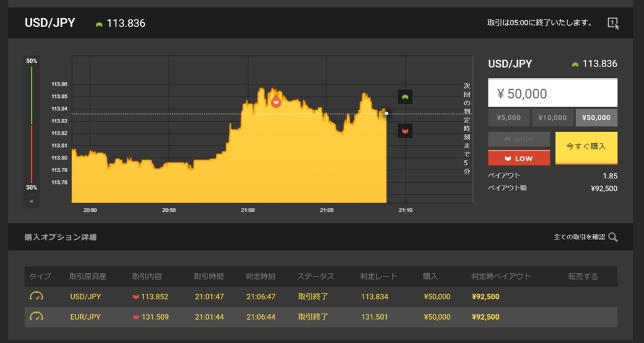The height and width of the screenshot is (343, 644).
Task: Click the orange trade entry marker on chart
Action: click(x=276, y=101)
